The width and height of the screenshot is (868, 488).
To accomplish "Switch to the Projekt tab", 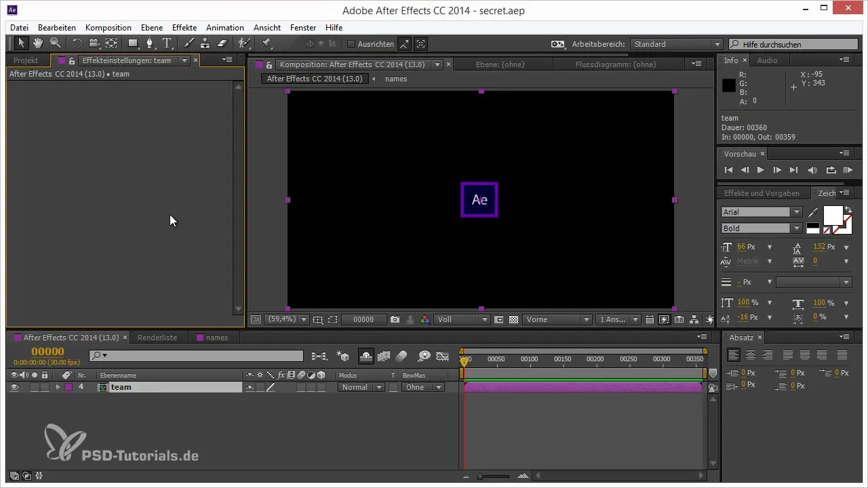I will click(x=26, y=60).
